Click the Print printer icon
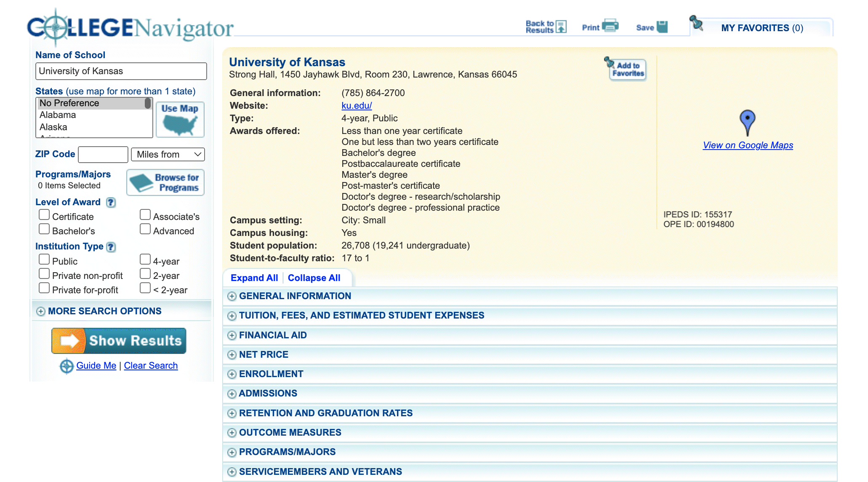This screenshot has height=482, width=868. 610,26
